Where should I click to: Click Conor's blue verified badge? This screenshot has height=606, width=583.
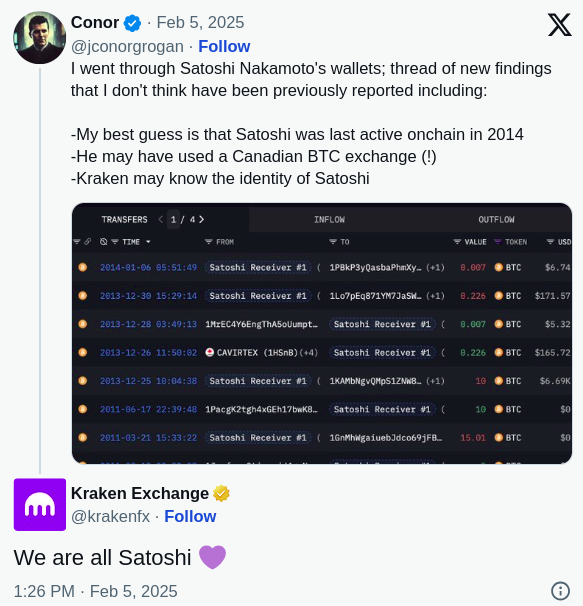(x=132, y=23)
